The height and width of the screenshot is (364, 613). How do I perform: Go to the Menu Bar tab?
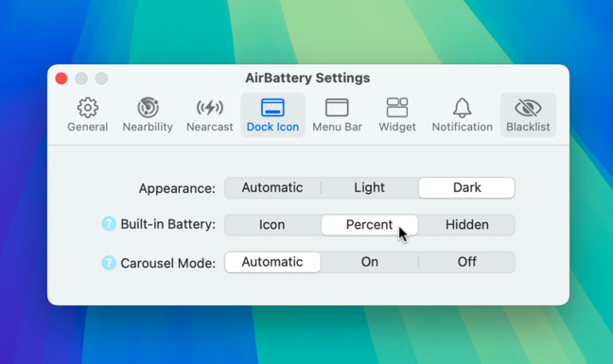[337, 114]
